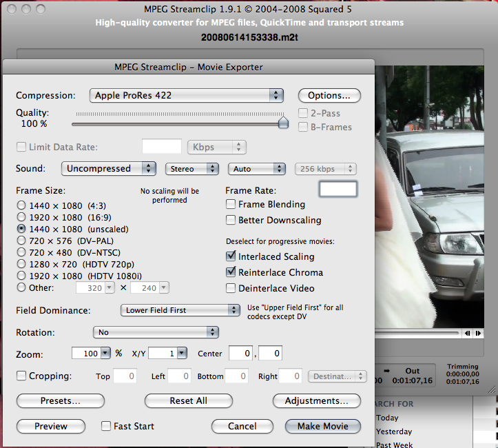Click the Frame Rate input field

(338, 189)
